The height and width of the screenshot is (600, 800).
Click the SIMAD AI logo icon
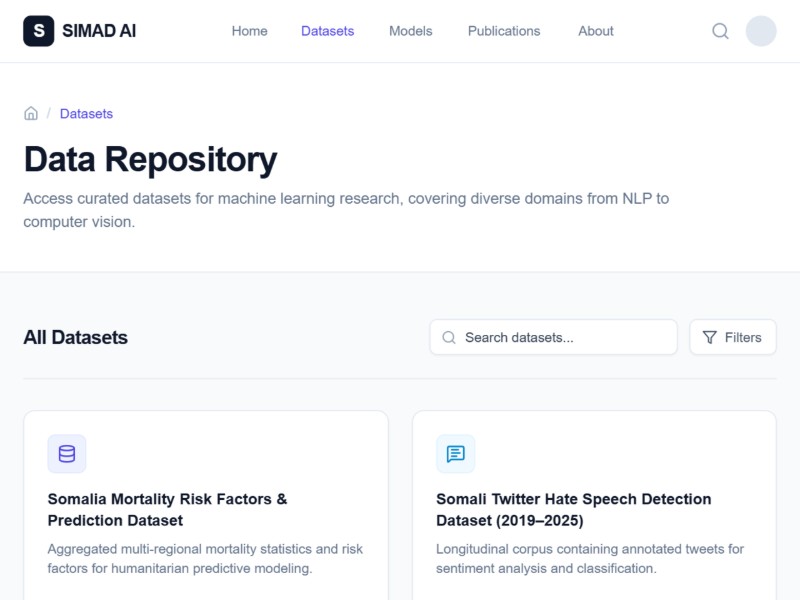tap(39, 31)
